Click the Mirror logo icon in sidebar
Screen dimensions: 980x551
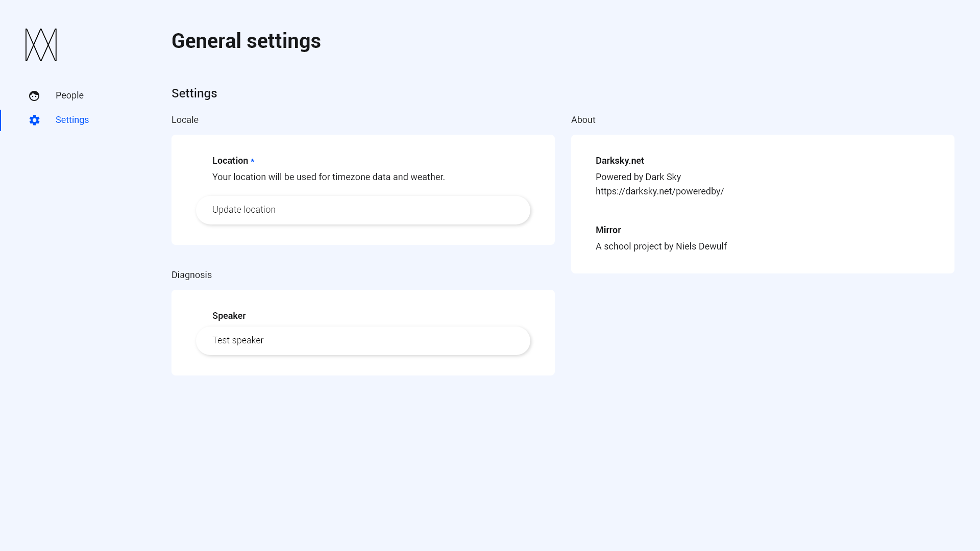41,45
